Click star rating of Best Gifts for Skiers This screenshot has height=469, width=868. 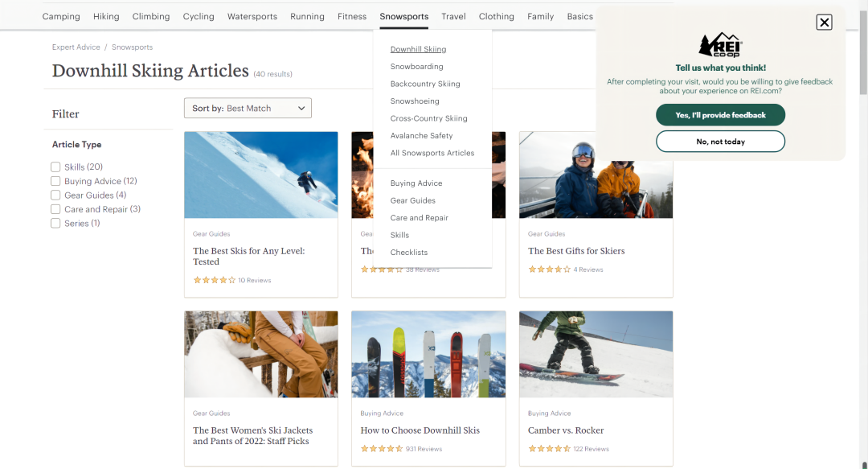(549, 269)
